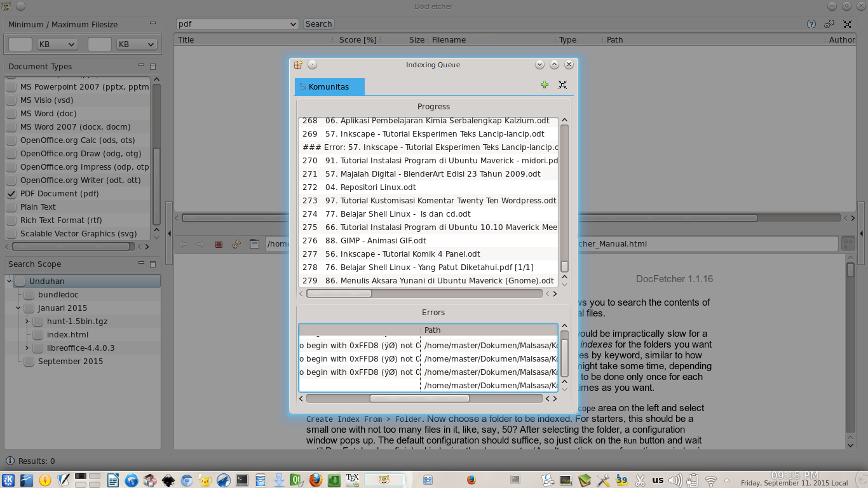868x488 pixels.
Task: Check MS Visio (vsd) document type
Action: point(11,100)
